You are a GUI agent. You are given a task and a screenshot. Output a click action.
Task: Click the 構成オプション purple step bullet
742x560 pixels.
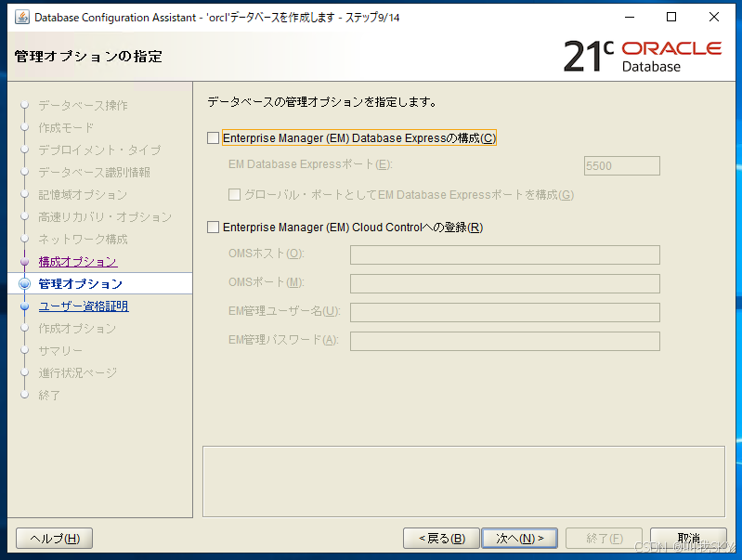click(x=24, y=261)
